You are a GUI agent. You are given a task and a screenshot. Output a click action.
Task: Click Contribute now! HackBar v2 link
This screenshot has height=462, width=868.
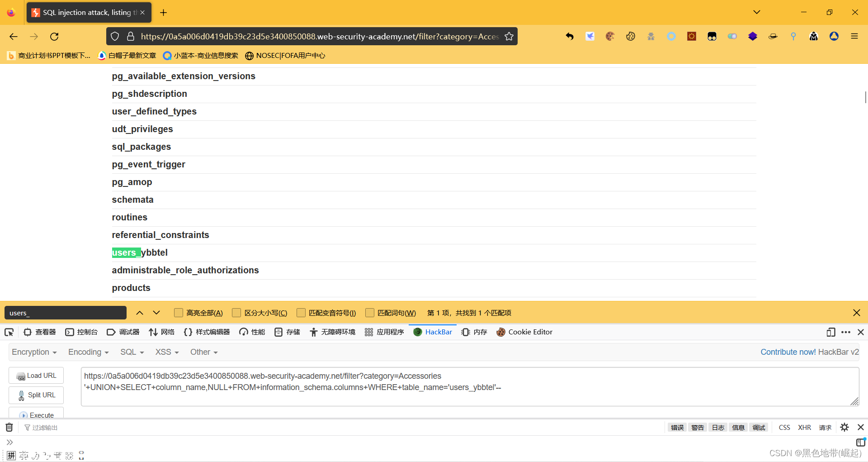tap(810, 352)
